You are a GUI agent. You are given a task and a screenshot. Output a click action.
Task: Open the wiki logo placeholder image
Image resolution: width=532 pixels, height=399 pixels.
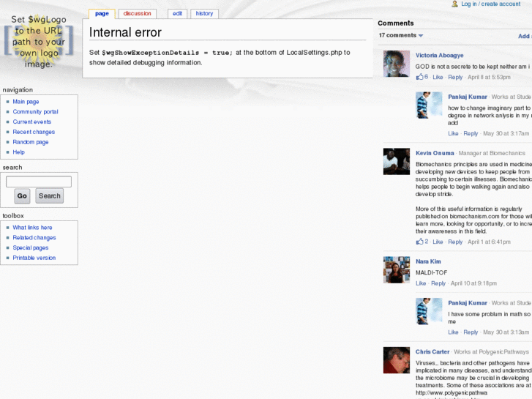tap(39, 41)
